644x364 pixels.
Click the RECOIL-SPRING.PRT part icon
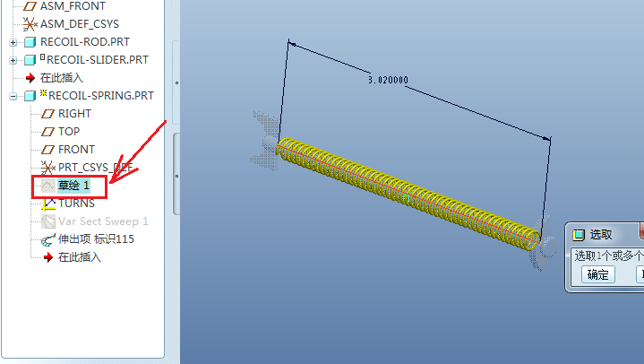pyautogui.click(x=30, y=96)
